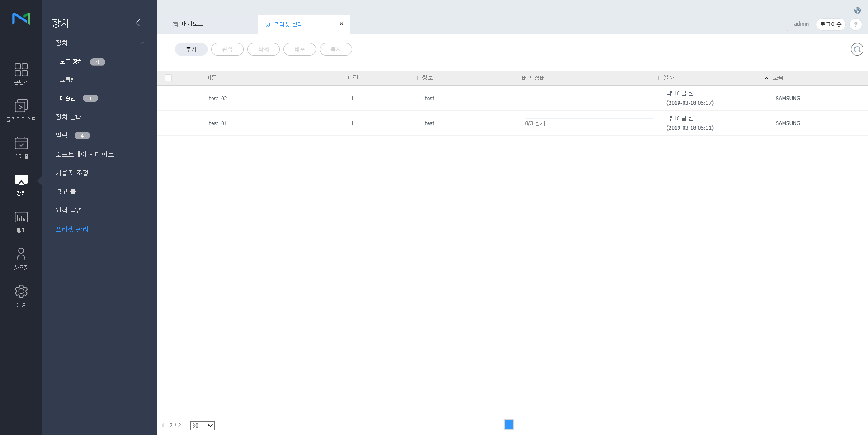Go to page 1 in pagination
The height and width of the screenshot is (435, 868).
[x=509, y=425]
